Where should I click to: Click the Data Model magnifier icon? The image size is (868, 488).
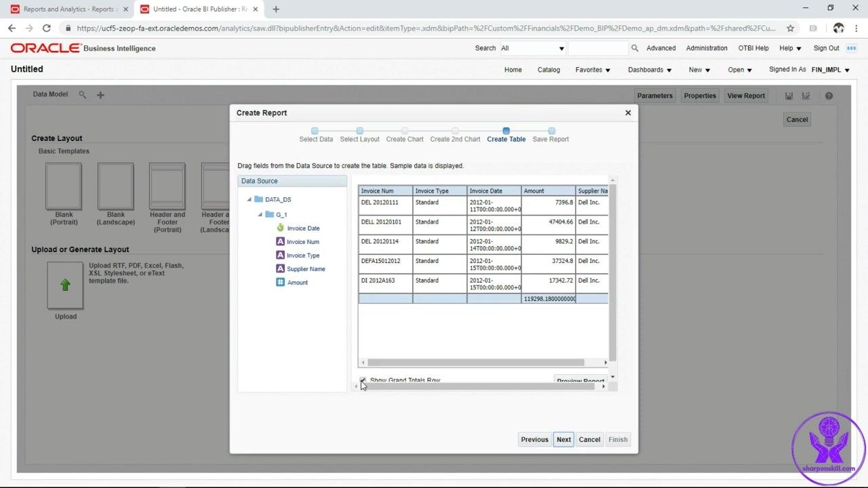point(83,95)
